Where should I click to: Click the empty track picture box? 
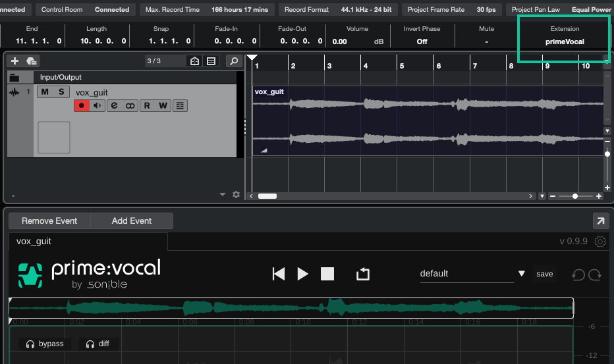(54, 138)
